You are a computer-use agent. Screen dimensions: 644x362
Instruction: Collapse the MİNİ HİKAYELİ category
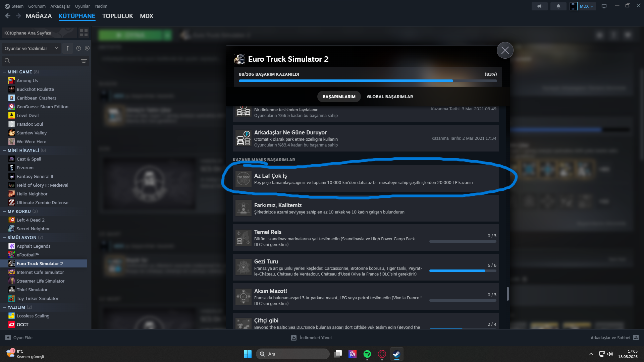coord(4,150)
